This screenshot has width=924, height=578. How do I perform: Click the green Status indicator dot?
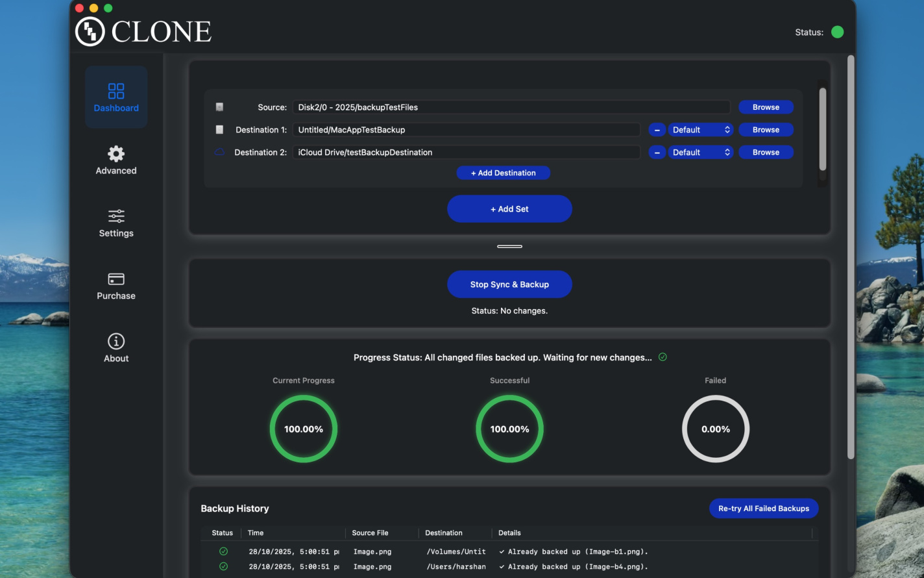pos(837,32)
